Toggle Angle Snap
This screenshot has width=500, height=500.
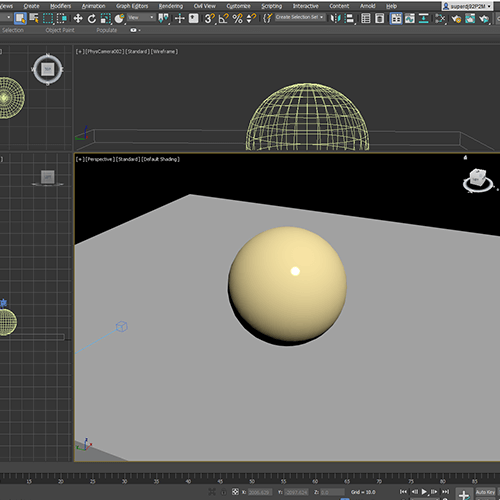[224, 18]
